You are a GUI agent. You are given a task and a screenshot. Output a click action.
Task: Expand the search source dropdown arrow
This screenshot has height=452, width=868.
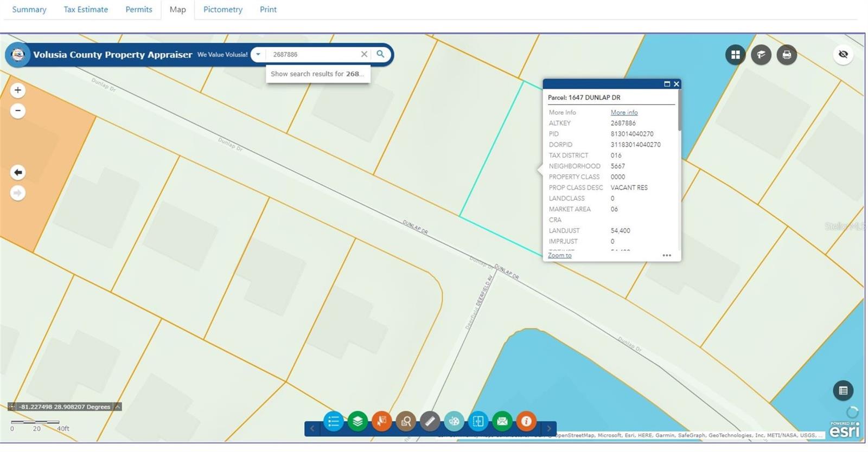click(258, 54)
